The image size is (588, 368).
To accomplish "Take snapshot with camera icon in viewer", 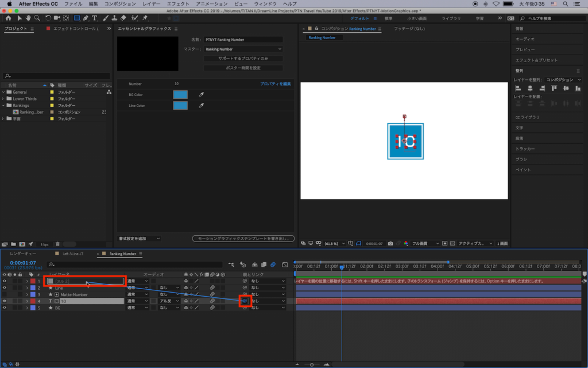I will (390, 243).
